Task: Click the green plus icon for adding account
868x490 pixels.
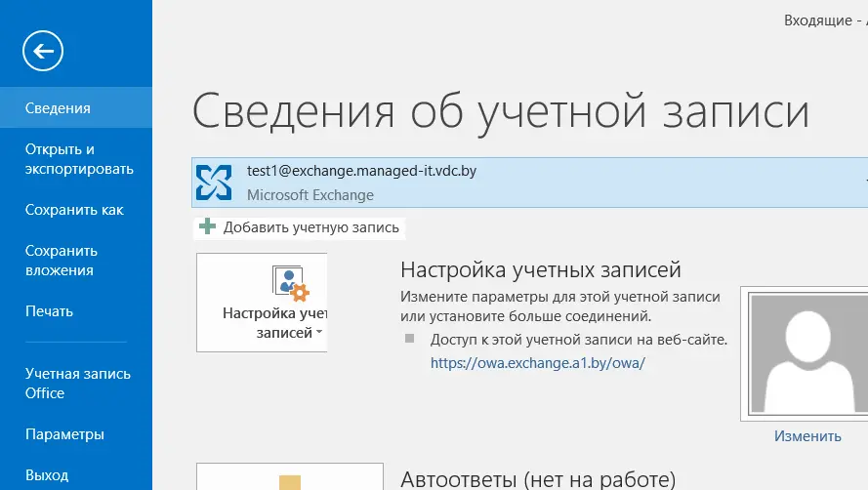Action: click(x=207, y=227)
